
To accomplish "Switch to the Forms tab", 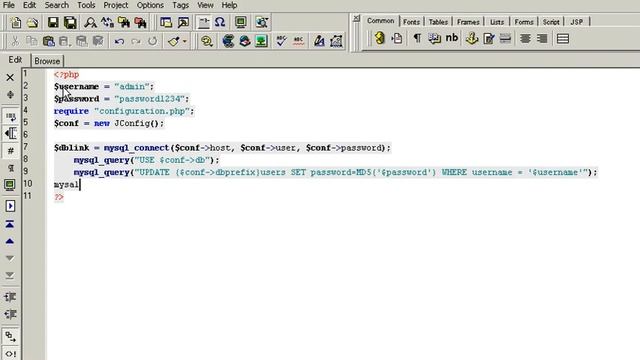I will (x=524, y=22).
